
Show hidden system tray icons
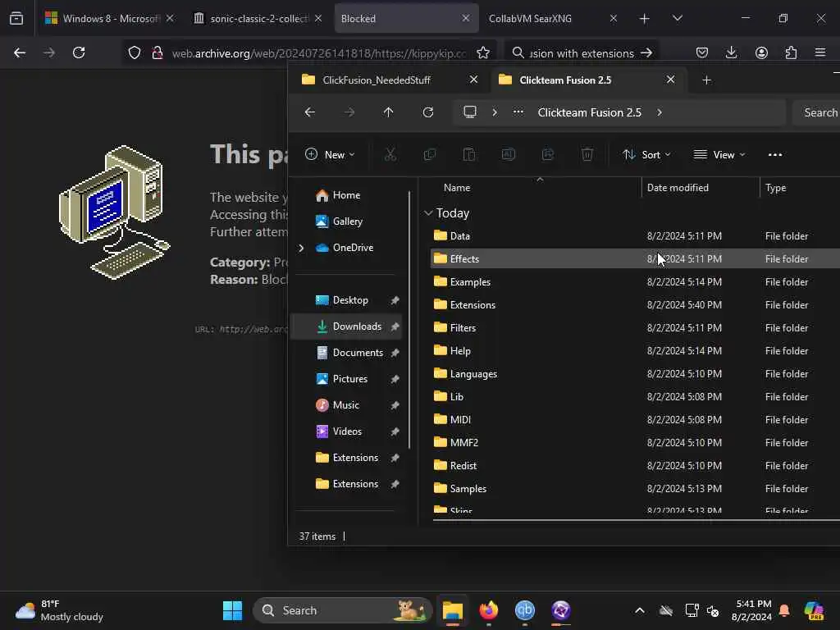640,610
